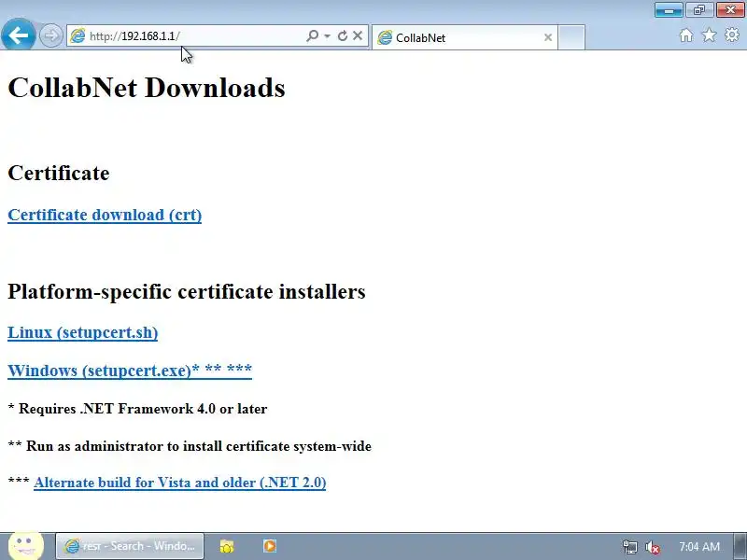Viewport: 747px width, 560px height.
Task: Select the CollabNet browser tab
Action: 464,37
